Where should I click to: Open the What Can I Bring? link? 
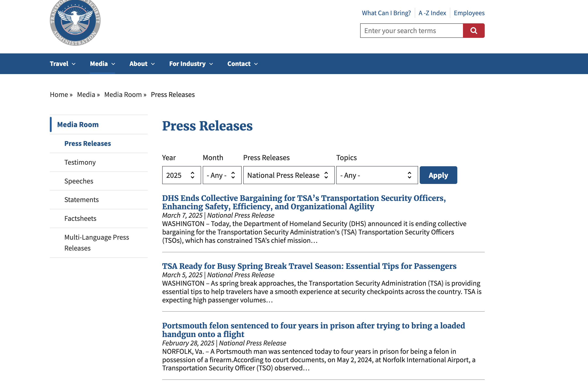pyautogui.click(x=386, y=13)
